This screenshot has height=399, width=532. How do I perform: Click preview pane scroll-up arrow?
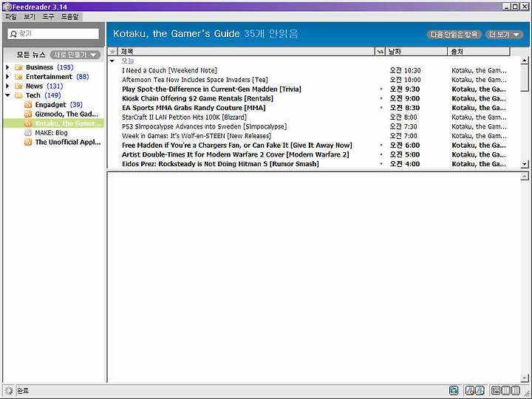525,176
